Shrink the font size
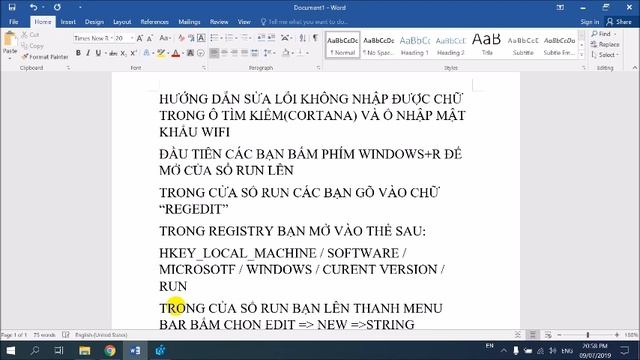640x360 pixels. pyautogui.click(x=150, y=38)
